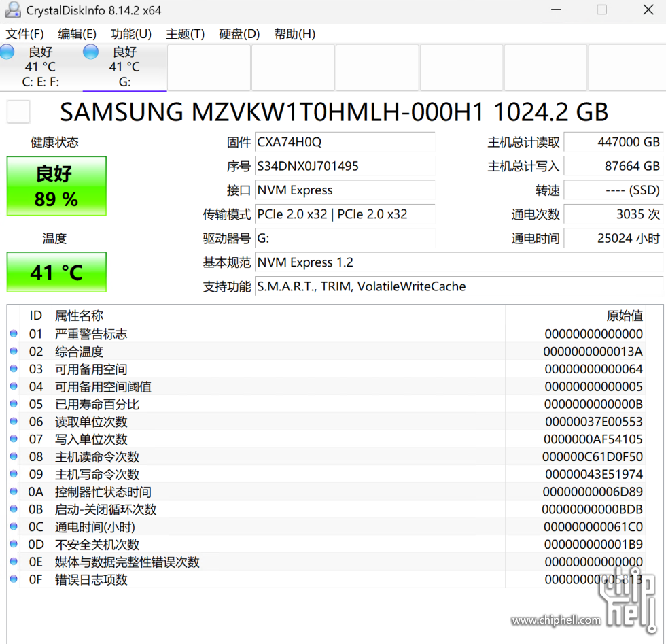The height and width of the screenshot is (644, 666).
Task: Click raw value 000000C61D0F50
Action: point(593,456)
